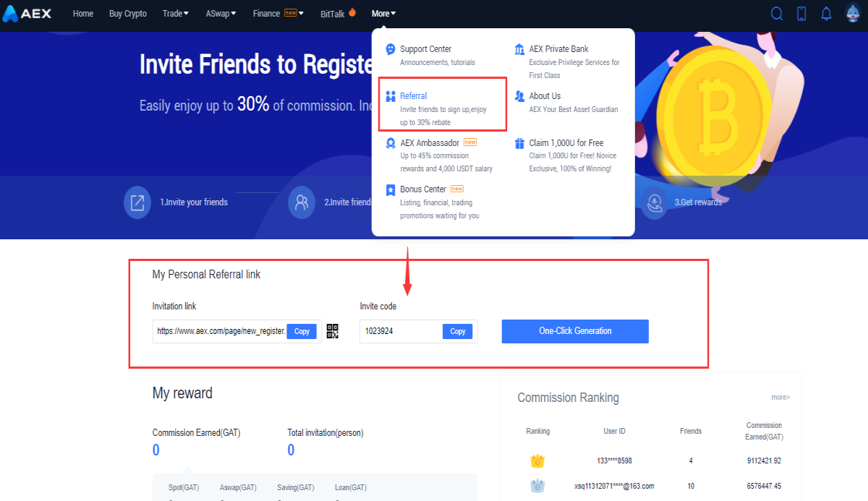Expand the ASwap dropdown menu
Screen dimensions: 868x501
[221, 14]
